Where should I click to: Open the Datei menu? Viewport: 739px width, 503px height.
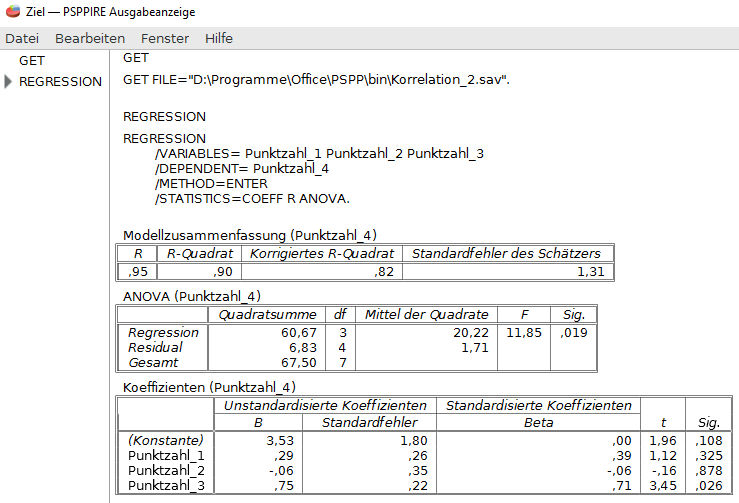[x=22, y=38]
